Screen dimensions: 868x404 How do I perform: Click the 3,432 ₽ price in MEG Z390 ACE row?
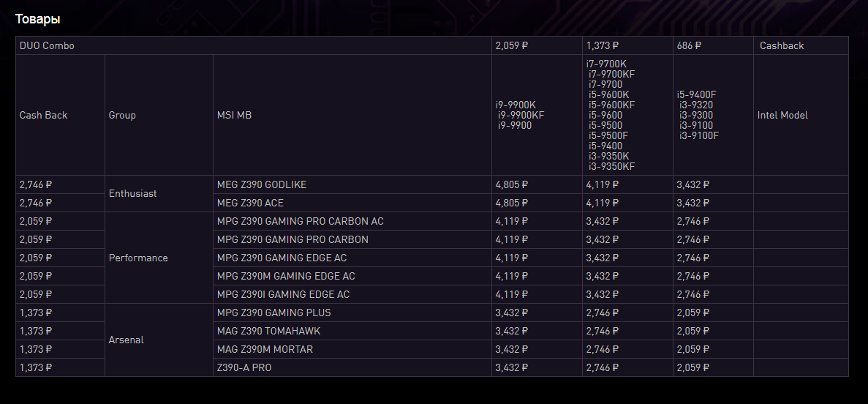tap(692, 203)
